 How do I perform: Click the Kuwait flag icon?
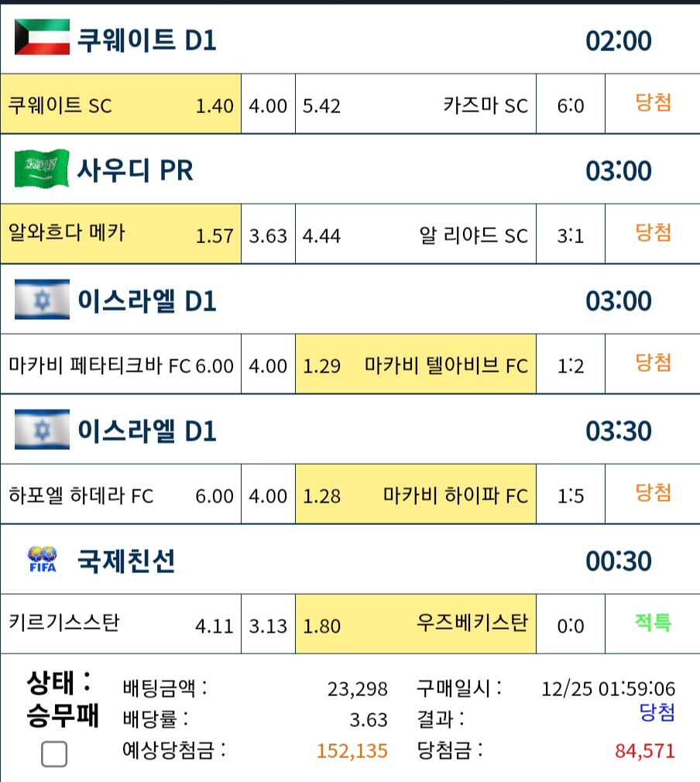[42, 37]
